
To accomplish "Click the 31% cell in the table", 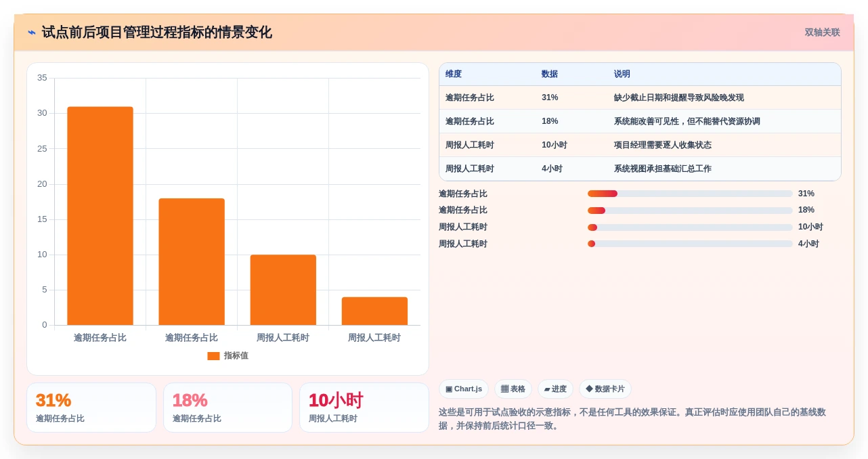I will point(550,97).
